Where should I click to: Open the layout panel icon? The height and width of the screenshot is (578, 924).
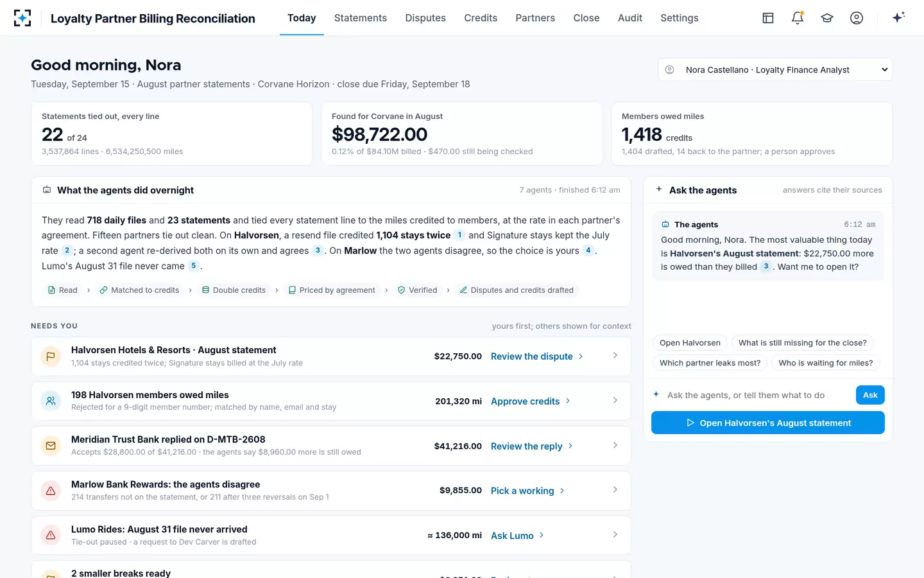pyautogui.click(x=768, y=18)
